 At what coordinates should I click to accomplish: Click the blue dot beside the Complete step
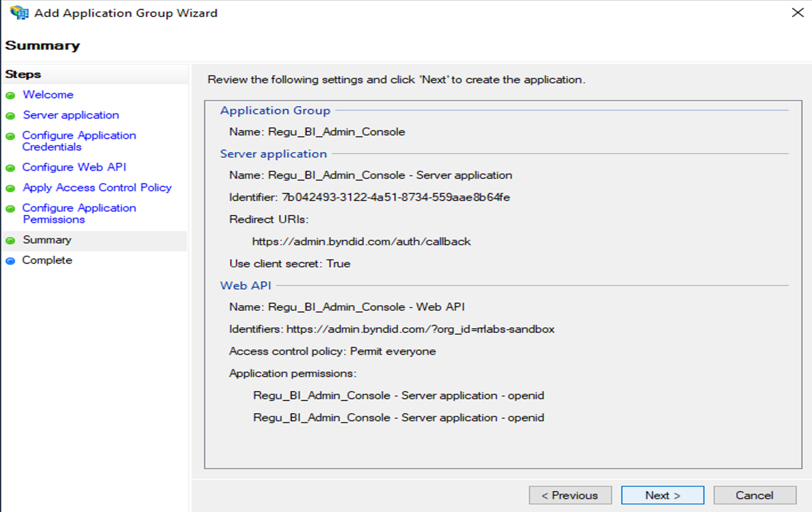coord(10,261)
